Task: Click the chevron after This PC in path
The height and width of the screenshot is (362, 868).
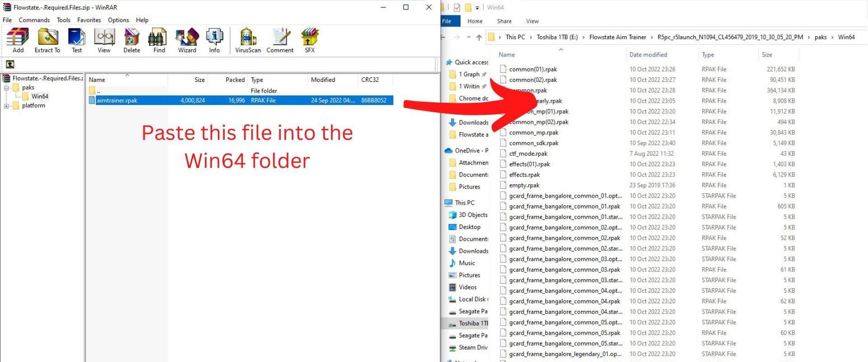Action: pos(531,37)
